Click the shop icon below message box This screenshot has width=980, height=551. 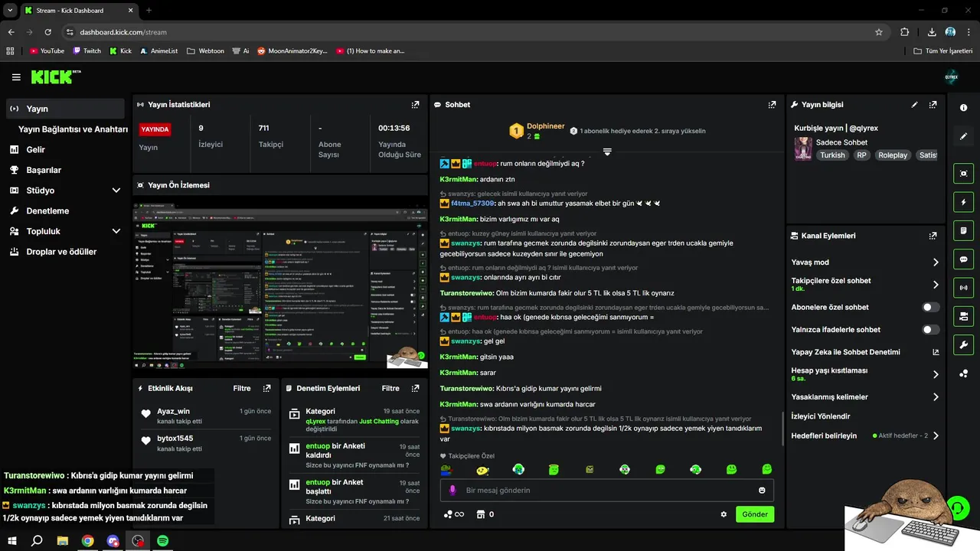(x=480, y=514)
